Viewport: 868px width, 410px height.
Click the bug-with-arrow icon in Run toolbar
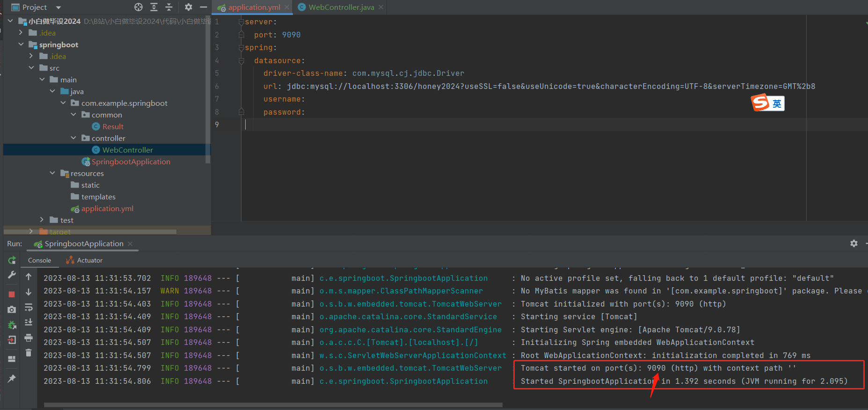pos(12,325)
